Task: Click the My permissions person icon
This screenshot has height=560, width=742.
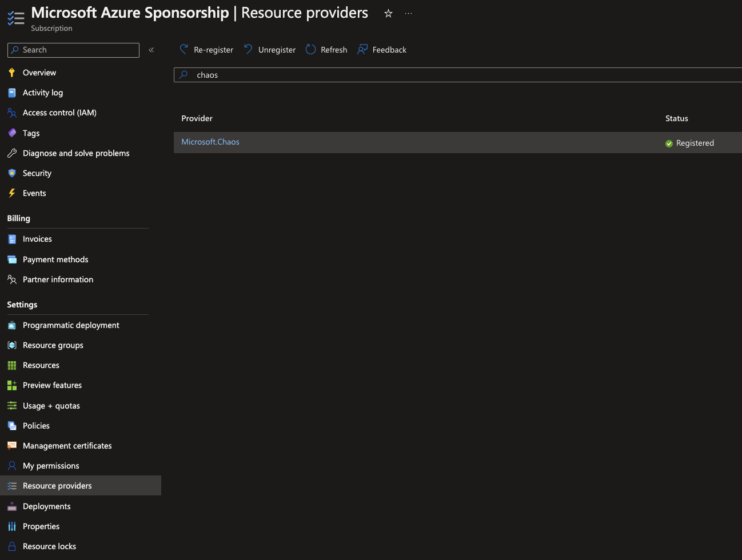Action: tap(12, 466)
